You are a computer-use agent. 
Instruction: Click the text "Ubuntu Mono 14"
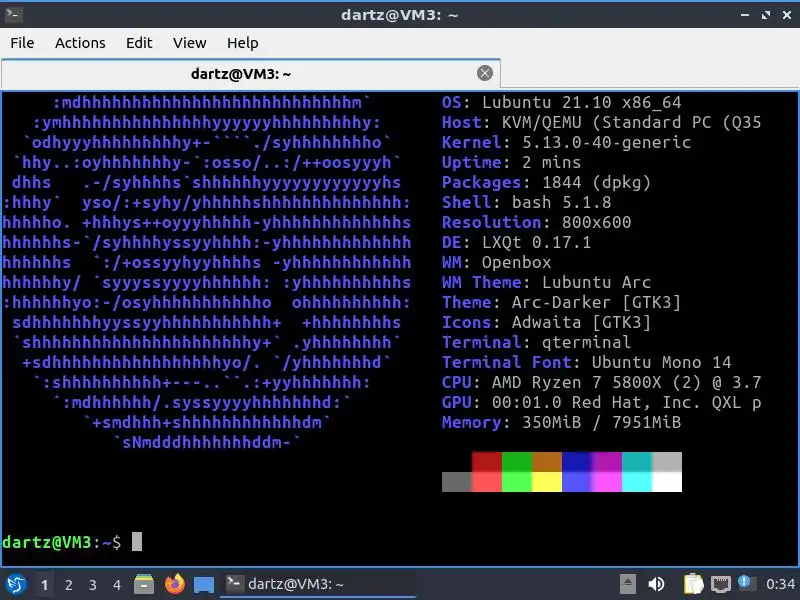pyautogui.click(x=662, y=362)
